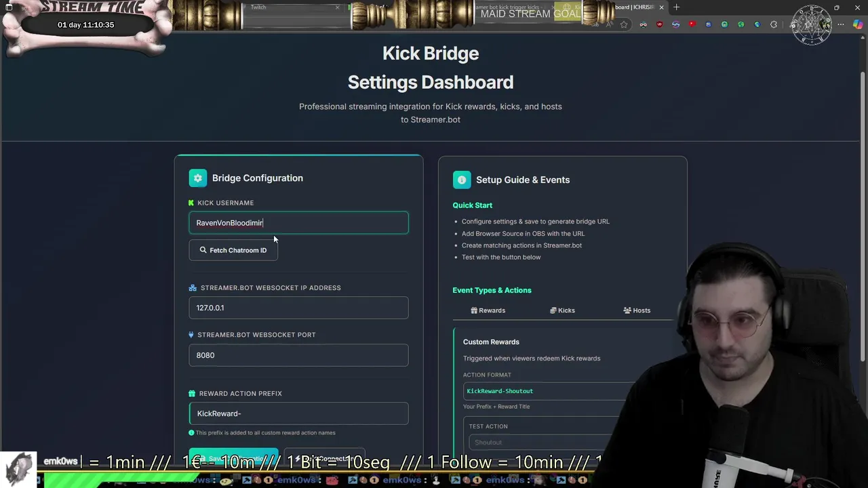Click the Quick Start heading

coord(473,205)
